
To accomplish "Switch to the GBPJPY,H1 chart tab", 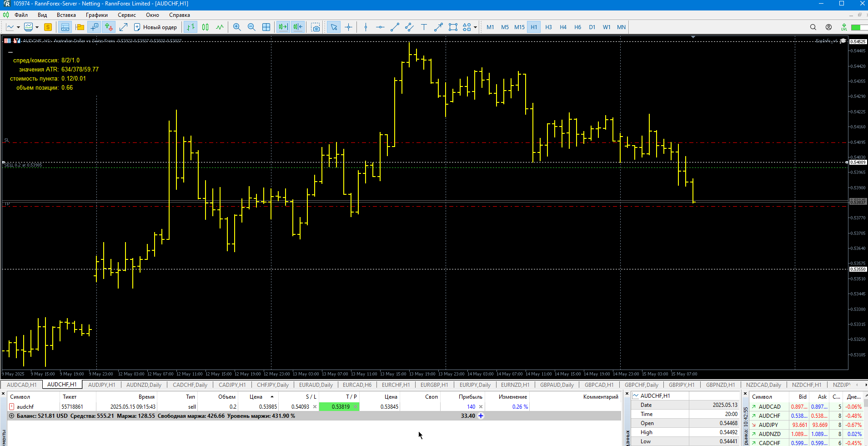I will 682,385.
